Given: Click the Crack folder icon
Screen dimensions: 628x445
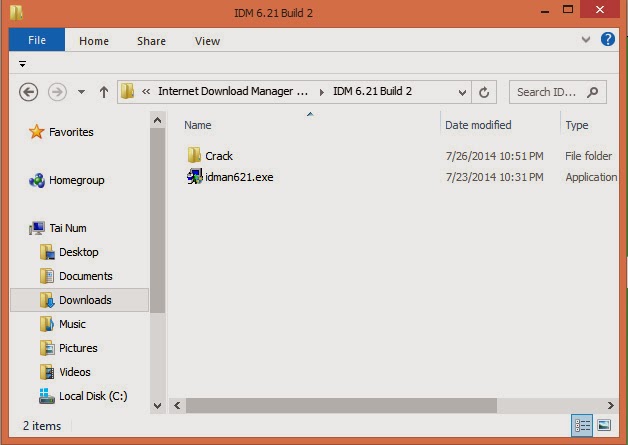Looking at the screenshot, I should tap(194, 155).
